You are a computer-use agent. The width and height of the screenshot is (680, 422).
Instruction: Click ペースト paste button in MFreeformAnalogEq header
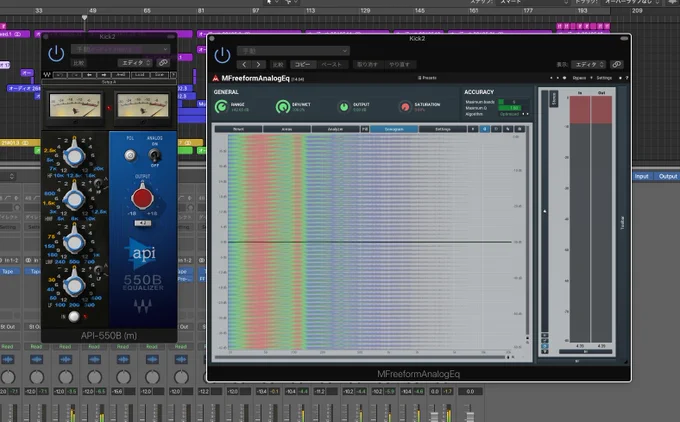[x=332, y=65]
